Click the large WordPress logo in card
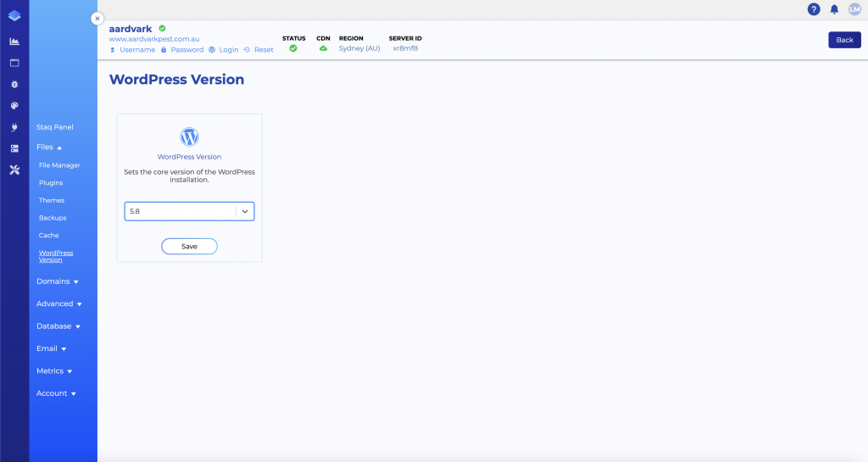 point(189,136)
